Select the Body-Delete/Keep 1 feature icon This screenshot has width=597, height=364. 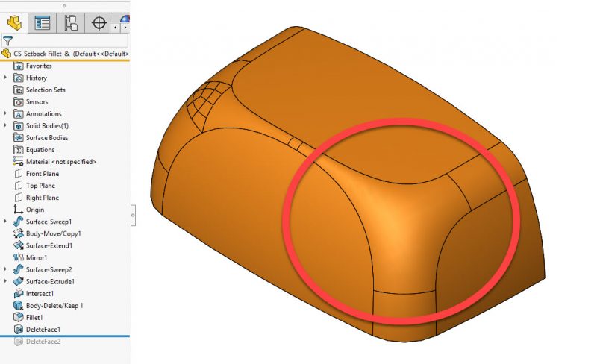[19, 305]
